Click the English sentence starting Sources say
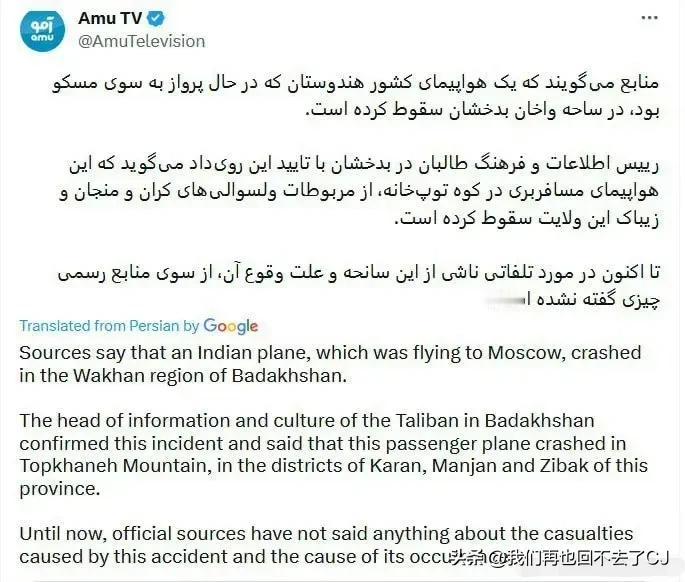685x582 pixels. [x=330, y=364]
